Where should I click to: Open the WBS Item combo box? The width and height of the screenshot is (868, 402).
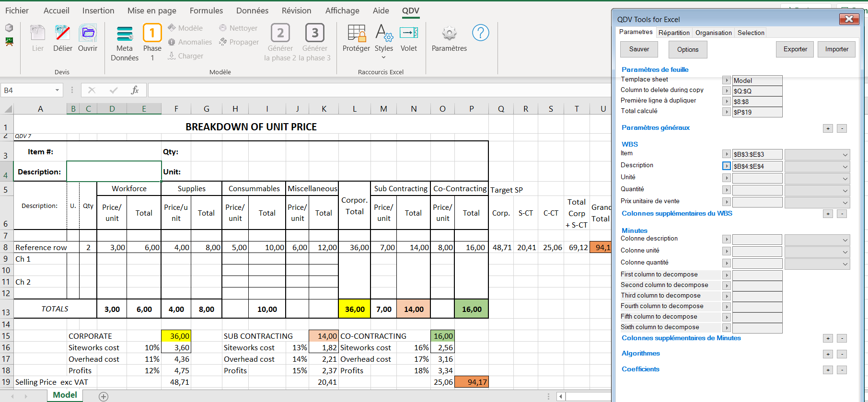click(817, 154)
